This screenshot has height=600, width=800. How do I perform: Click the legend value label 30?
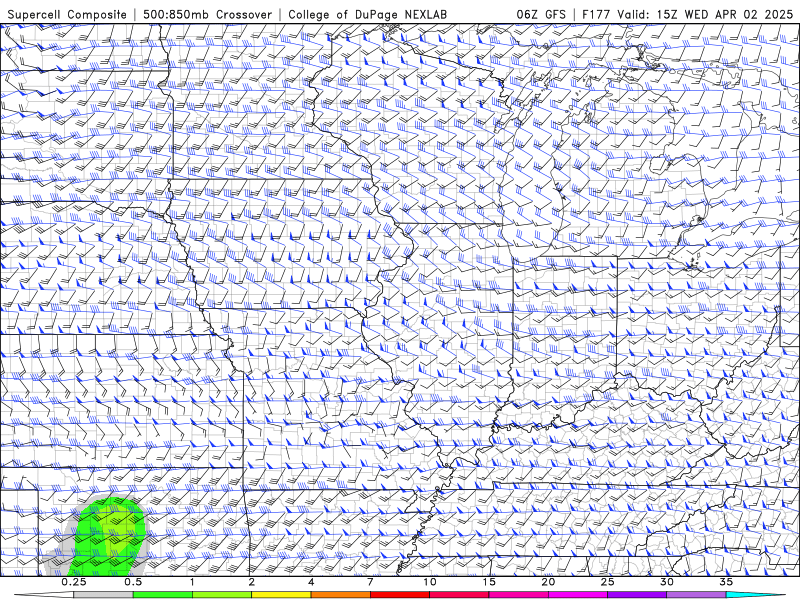[666, 582]
